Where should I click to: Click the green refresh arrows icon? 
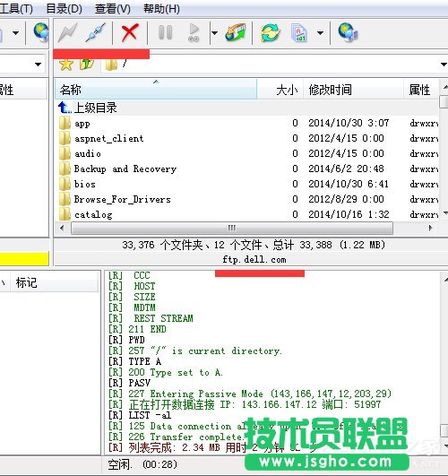[x=270, y=32]
